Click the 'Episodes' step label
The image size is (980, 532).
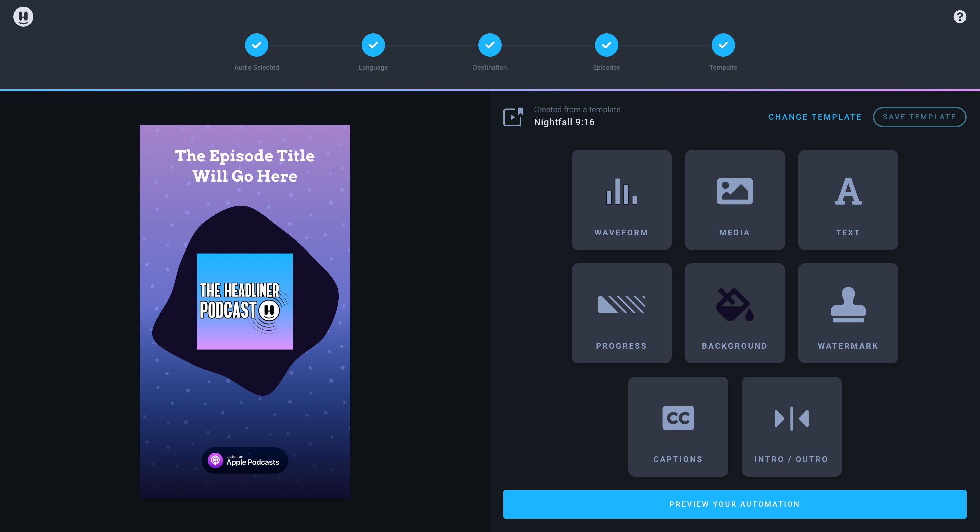pos(606,67)
